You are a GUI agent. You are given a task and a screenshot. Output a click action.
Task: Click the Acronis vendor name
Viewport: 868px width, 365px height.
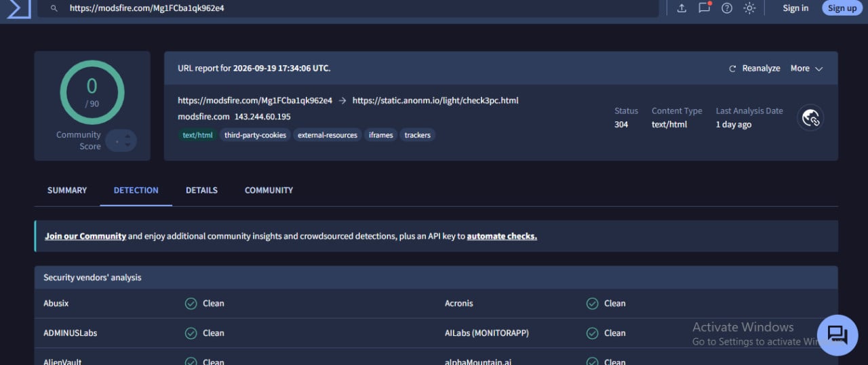click(x=459, y=303)
